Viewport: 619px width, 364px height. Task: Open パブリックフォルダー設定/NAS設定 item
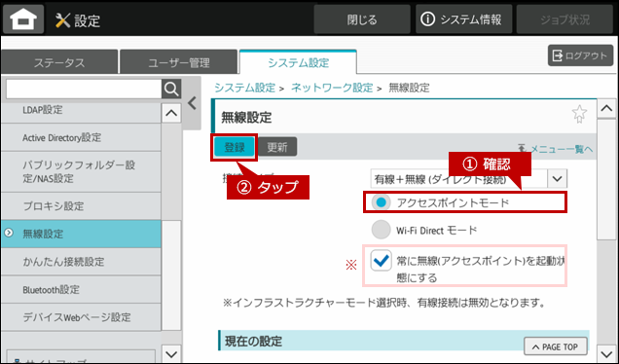(81, 171)
